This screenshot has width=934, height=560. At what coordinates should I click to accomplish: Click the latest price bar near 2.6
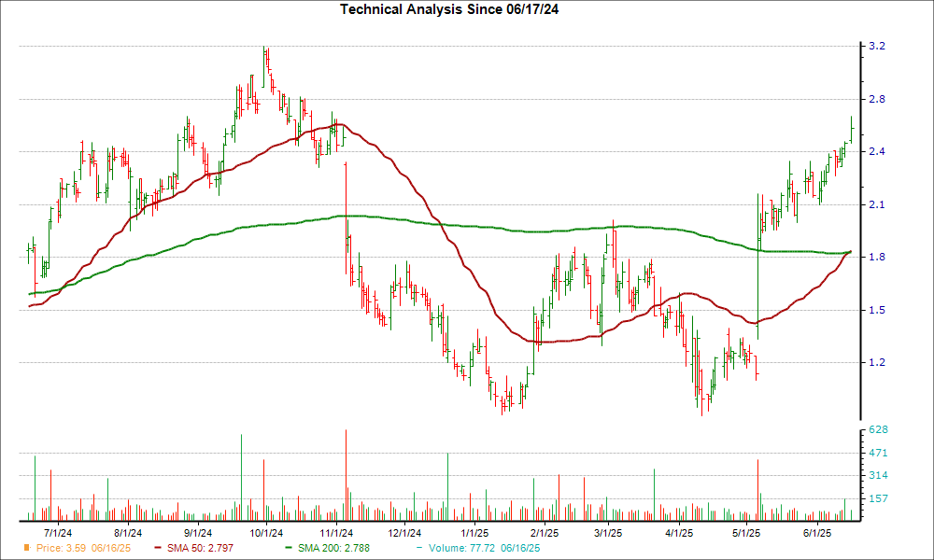click(852, 129)
